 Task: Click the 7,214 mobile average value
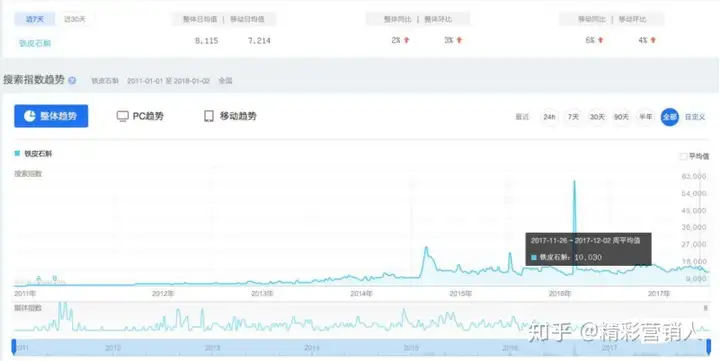pyautogui.click(x=259, y=41)
